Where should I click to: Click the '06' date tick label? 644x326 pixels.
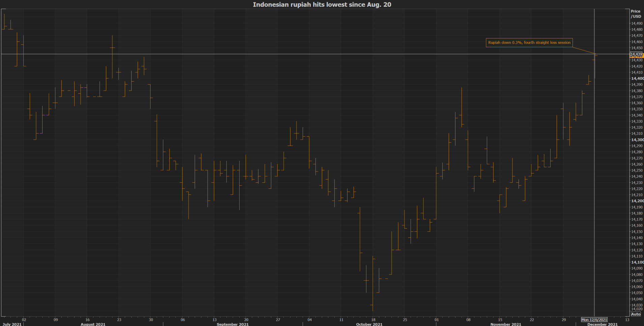coord(183,320)
